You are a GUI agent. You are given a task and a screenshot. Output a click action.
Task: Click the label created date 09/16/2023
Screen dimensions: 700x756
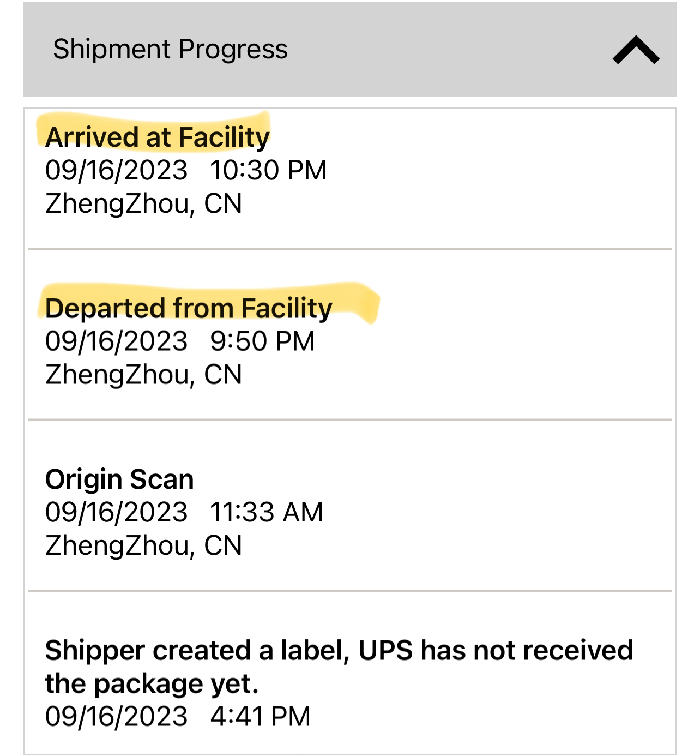click(x=116, y=716)
